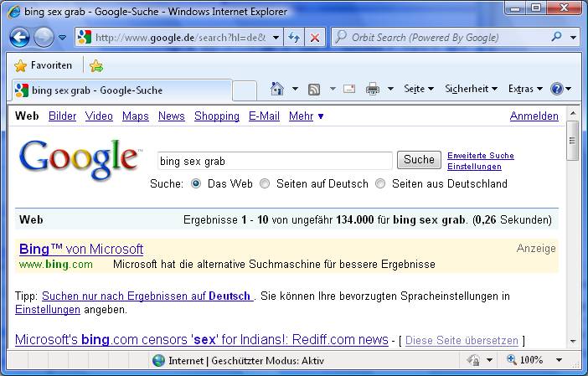Viewport: 588px width, 376px height.
Task: Open the Maps link in Google navigation
Action: click(x=135, y=116)
